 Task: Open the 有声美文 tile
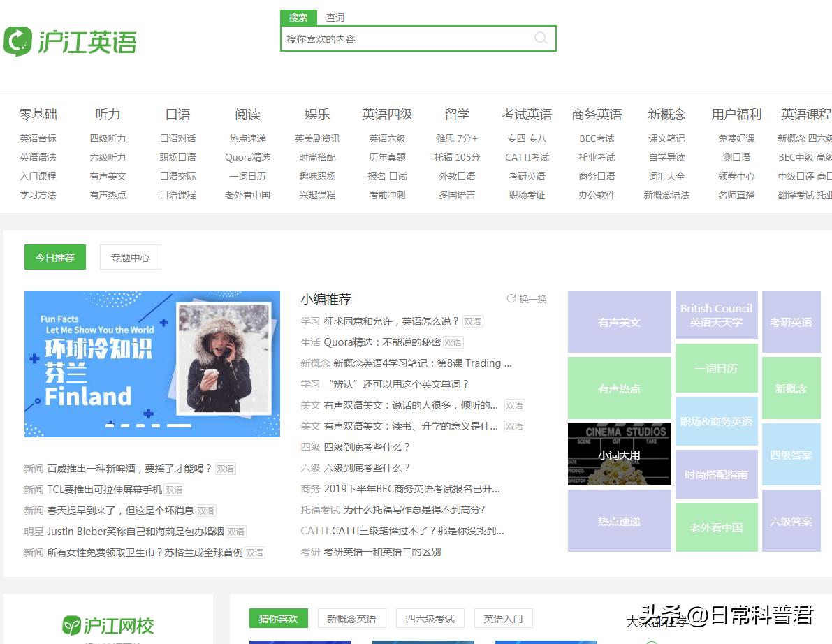point(619,322)
